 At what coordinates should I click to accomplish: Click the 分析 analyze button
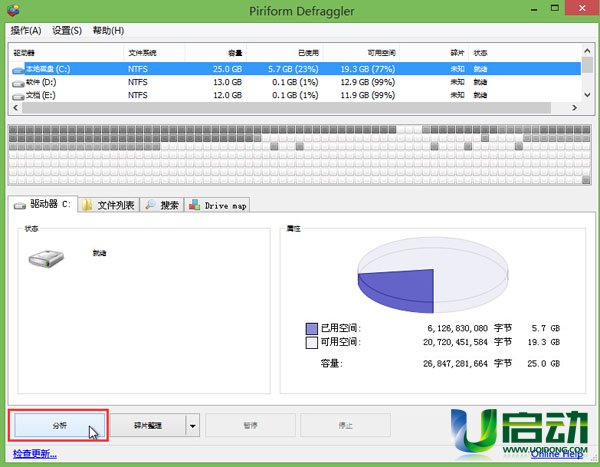coord(59,425)
